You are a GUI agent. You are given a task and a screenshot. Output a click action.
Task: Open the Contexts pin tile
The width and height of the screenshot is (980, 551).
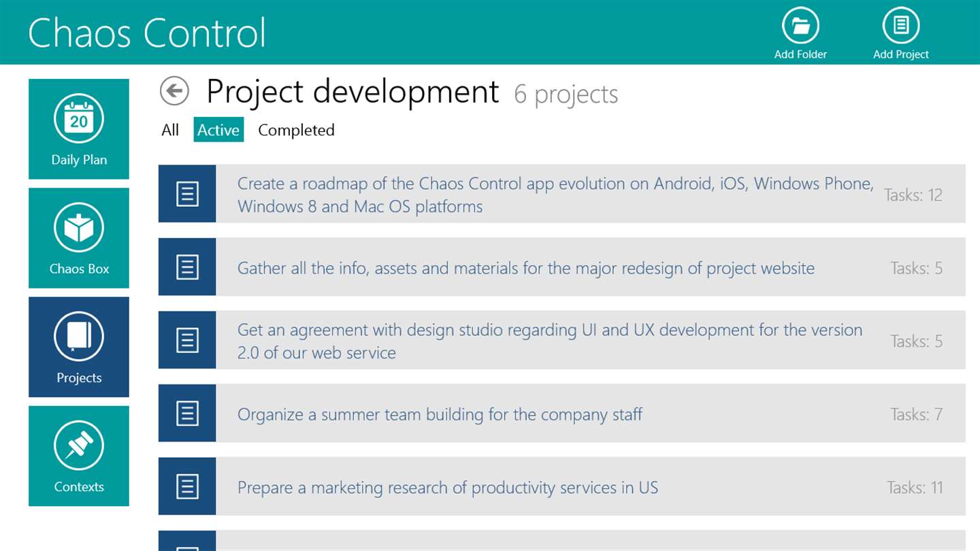(x=79, y=456)
